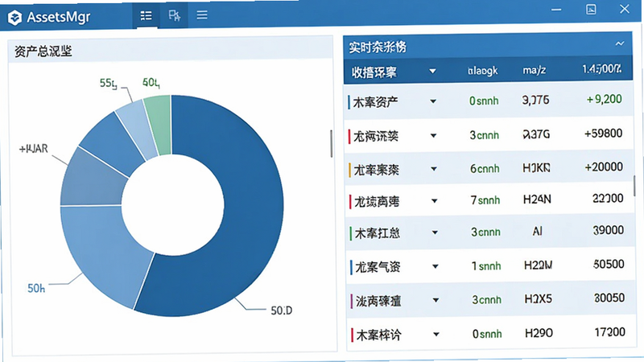Image resolution: width=644 pixels, height=362 pixels.
Task: Click the AssetsMgr hexagon logo icon
Action: tap(14, 18)
